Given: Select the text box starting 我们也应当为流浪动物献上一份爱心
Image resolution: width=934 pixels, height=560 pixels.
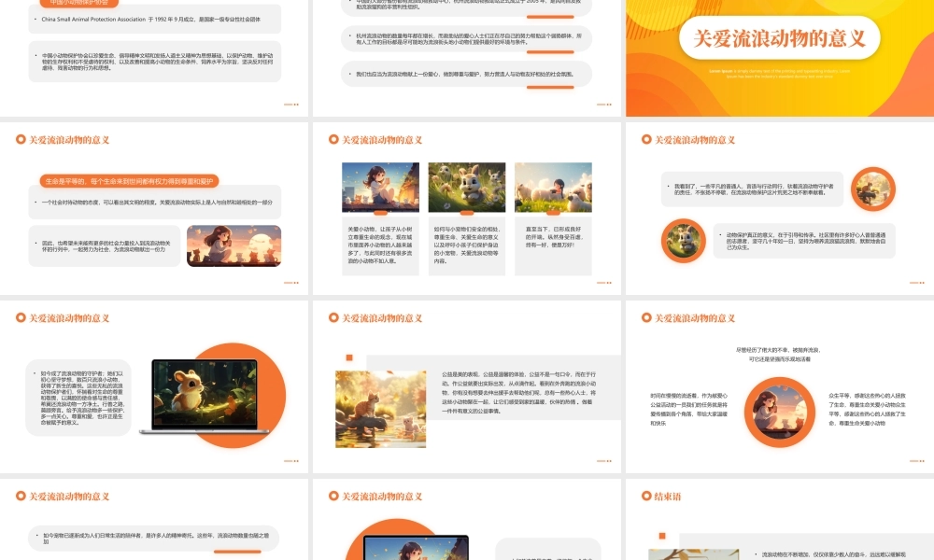Looking at the screenshot, I should (464, 75).
